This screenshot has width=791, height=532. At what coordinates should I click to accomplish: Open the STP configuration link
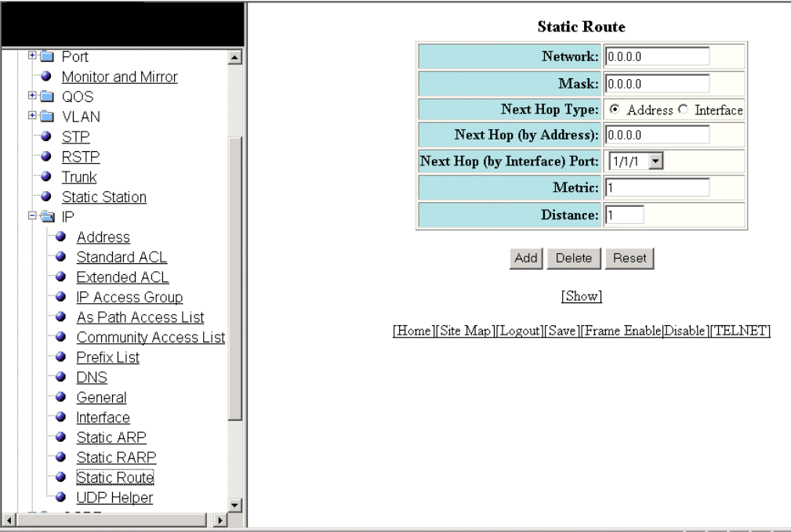(76, 136)
